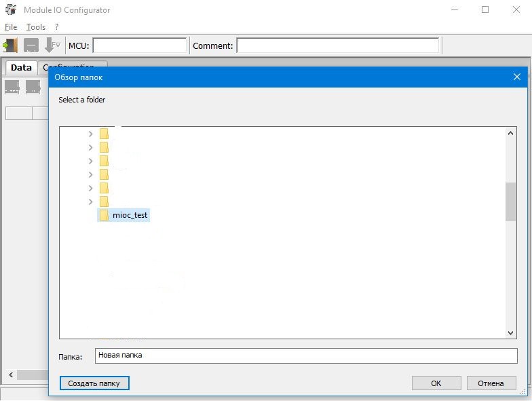Expand the first folder in the tree

point(90,134)
